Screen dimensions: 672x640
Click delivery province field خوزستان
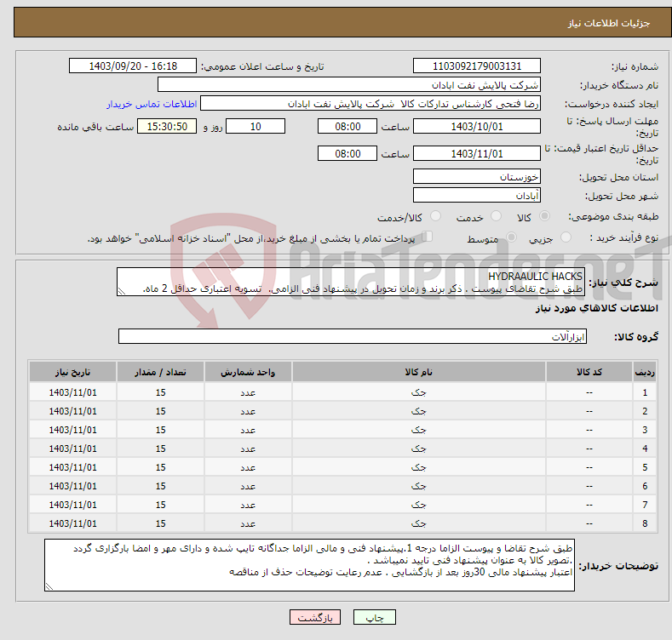(477, 176)
